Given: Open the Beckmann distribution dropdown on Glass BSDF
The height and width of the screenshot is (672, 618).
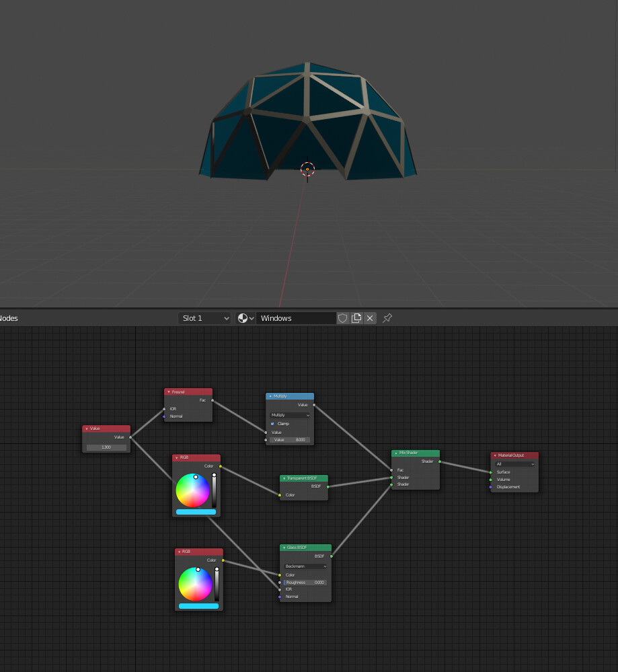Looking at the screenshot, I should [305, 567].
